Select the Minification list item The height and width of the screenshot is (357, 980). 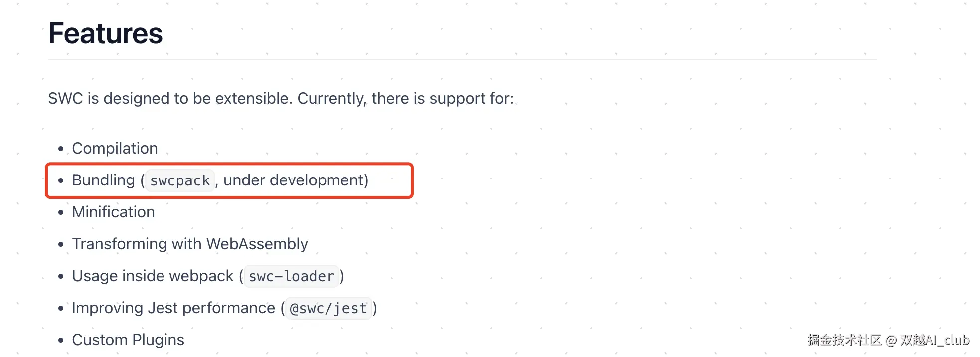click(x=113, y=212)
